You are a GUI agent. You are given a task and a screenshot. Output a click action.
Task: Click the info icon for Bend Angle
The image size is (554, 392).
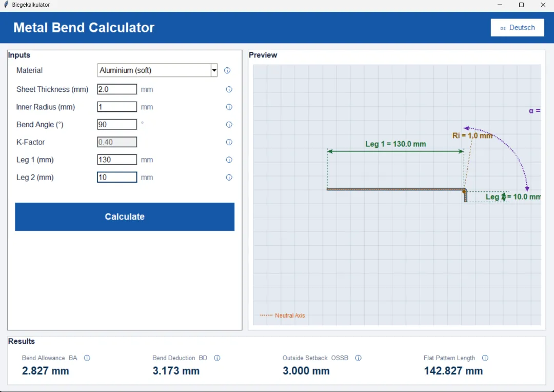[x=229, y=125]
